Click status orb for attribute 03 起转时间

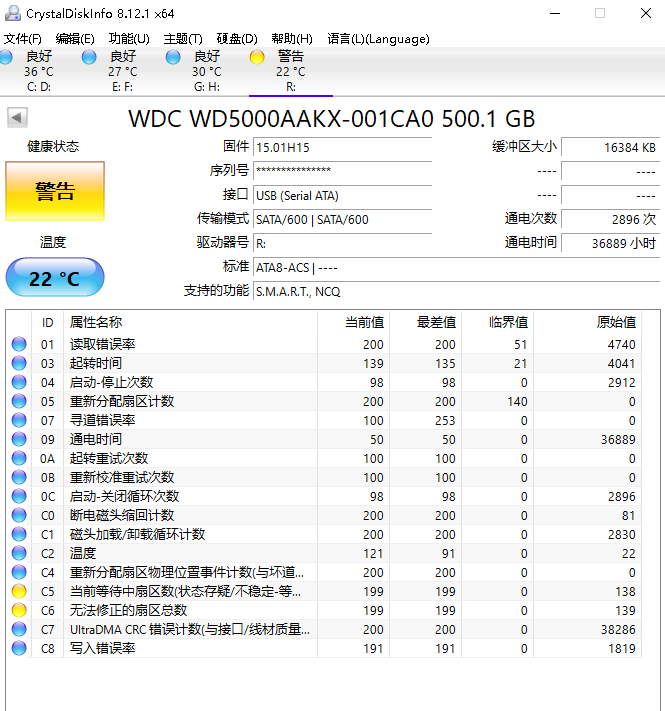tap(19, 363)
